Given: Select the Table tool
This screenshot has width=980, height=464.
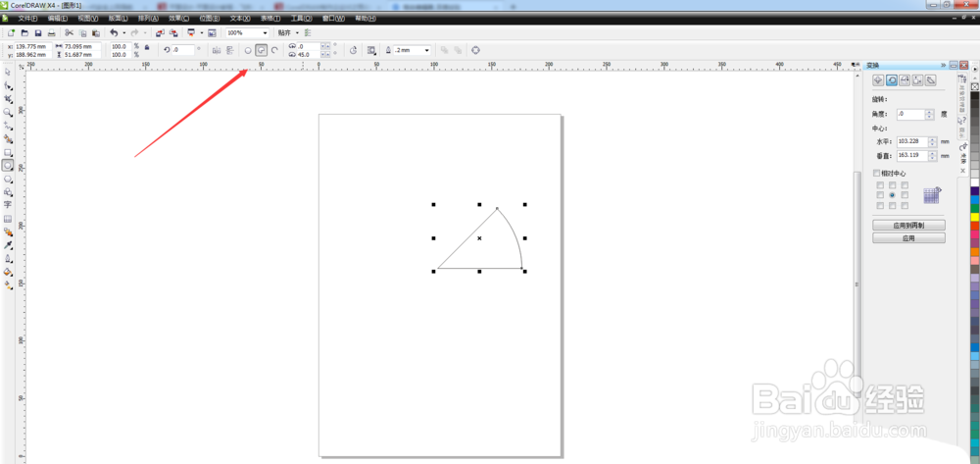Looking at the screenshot, I should 8,218.
